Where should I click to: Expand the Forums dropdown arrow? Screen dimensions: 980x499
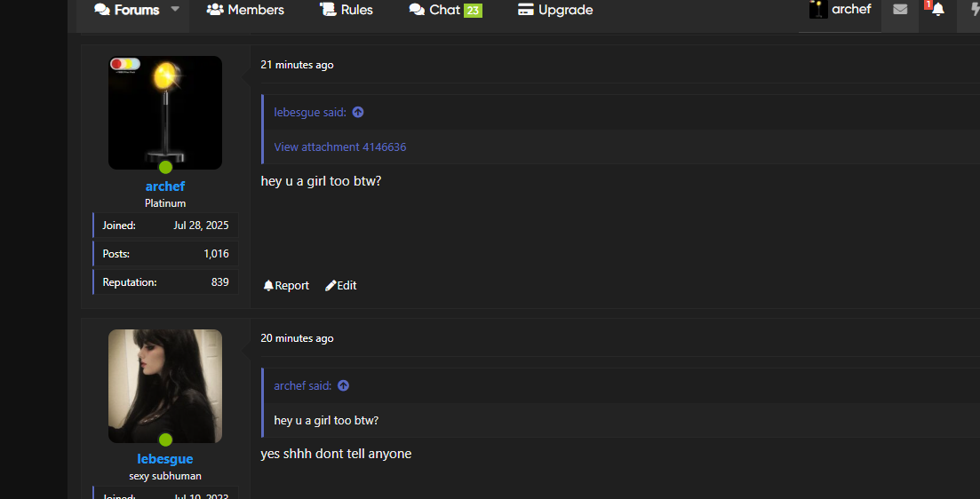click(175, 10)
